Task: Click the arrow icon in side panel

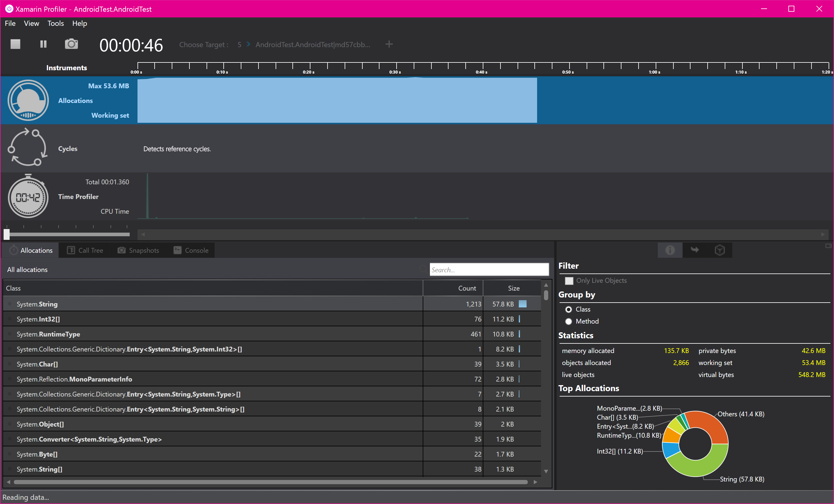Action: point(694,250)
